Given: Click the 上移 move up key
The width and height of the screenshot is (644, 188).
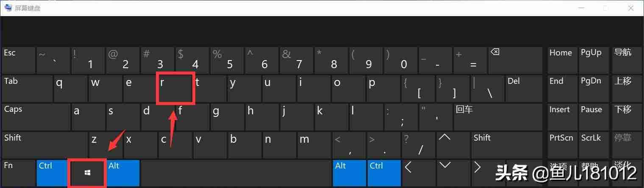Looking at the screenshot, I should (x=626, y=88).
